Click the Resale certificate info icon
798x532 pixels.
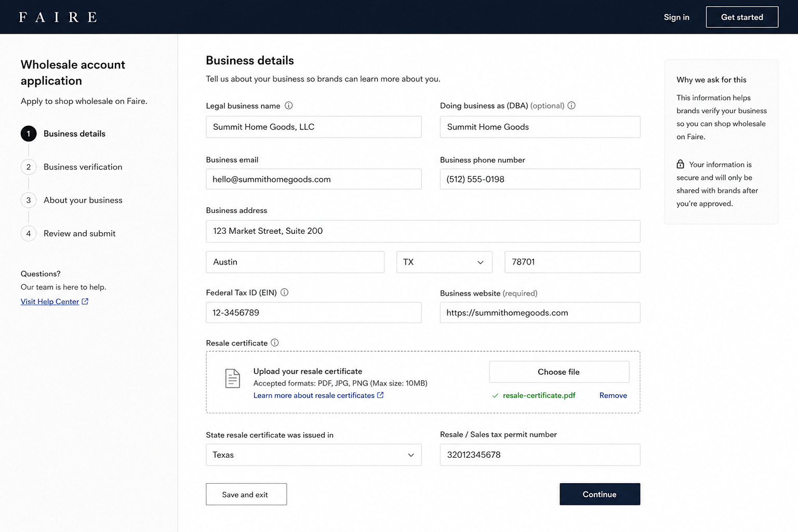[x=275, y=343]
